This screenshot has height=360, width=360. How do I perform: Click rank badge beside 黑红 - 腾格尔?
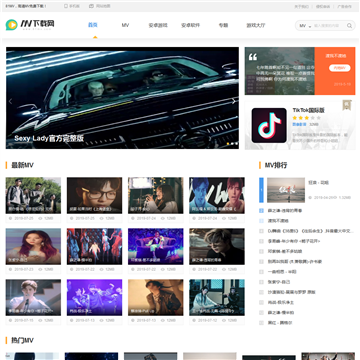point(261,323)
